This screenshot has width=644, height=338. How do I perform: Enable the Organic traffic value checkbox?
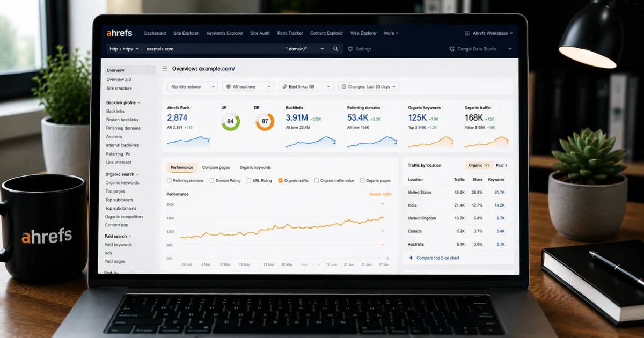point(317,181)
